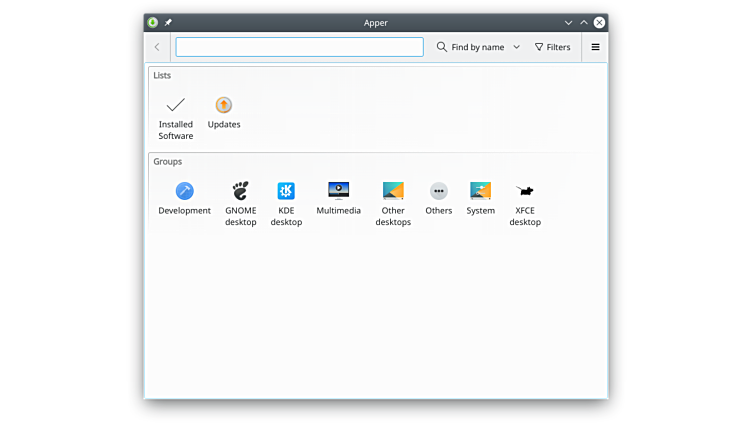Open the Others group
The width and height of the screenshot is (752, 423).
(438, 197)
